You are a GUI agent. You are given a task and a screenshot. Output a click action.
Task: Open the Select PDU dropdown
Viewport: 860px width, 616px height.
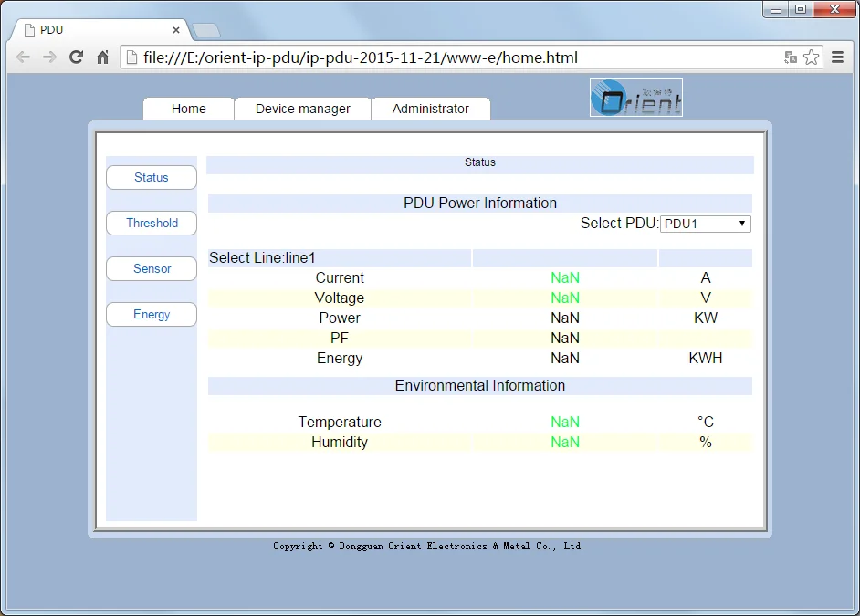[705, 223]
